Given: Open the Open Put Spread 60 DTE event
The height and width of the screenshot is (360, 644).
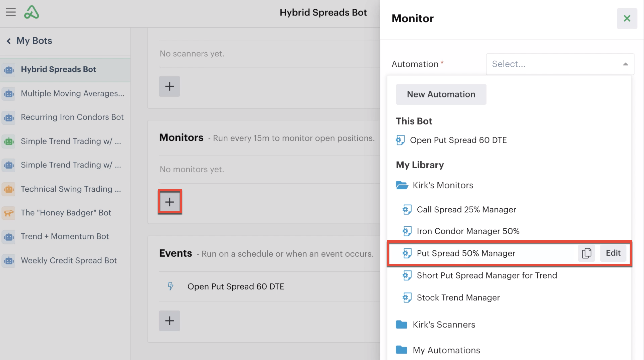Looking at the screenshot, I should click(x=236, y=286).
